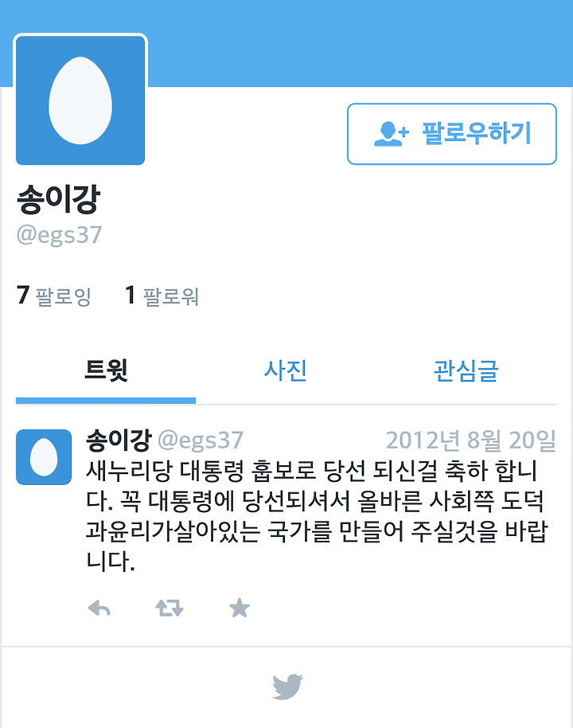Image resolution: width=573 pixels, height=728 pixels.
Task: Click the reply arrow icon under the tweet
Action: pos(99,608)
